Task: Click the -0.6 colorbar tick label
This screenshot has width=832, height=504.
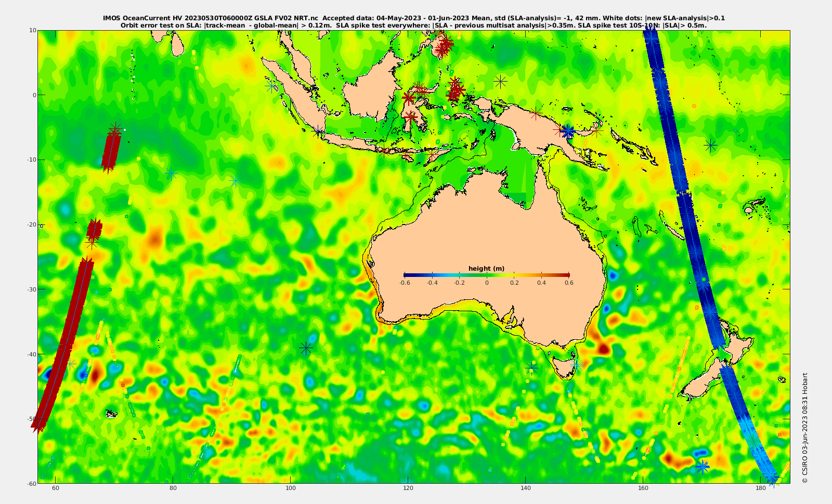Action: (405, 283)
